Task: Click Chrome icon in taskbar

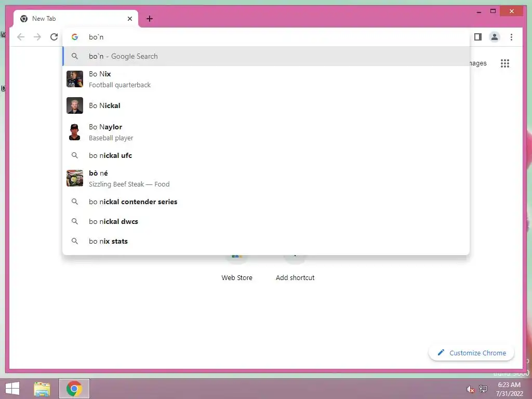Action: tap(74, 389)
